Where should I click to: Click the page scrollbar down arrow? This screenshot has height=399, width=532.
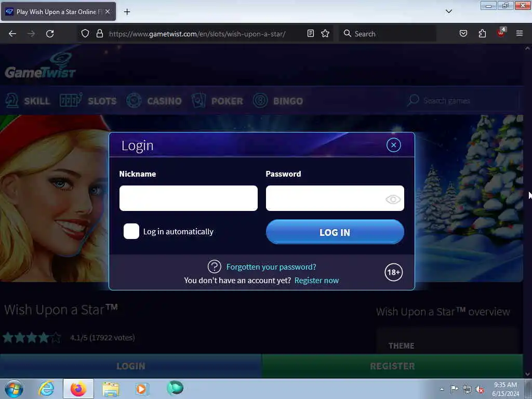[527, 374]
